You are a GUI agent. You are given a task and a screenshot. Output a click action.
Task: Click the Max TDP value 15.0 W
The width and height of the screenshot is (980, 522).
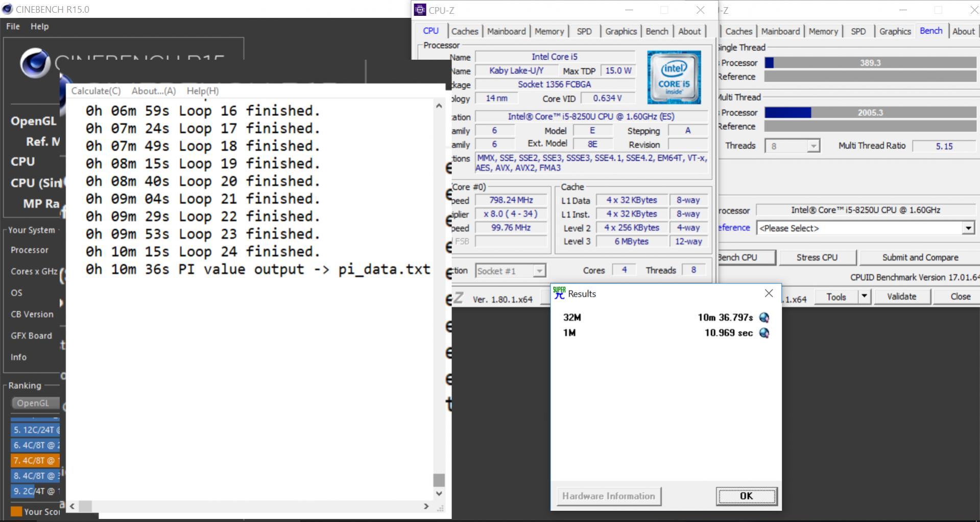point(618,70)
